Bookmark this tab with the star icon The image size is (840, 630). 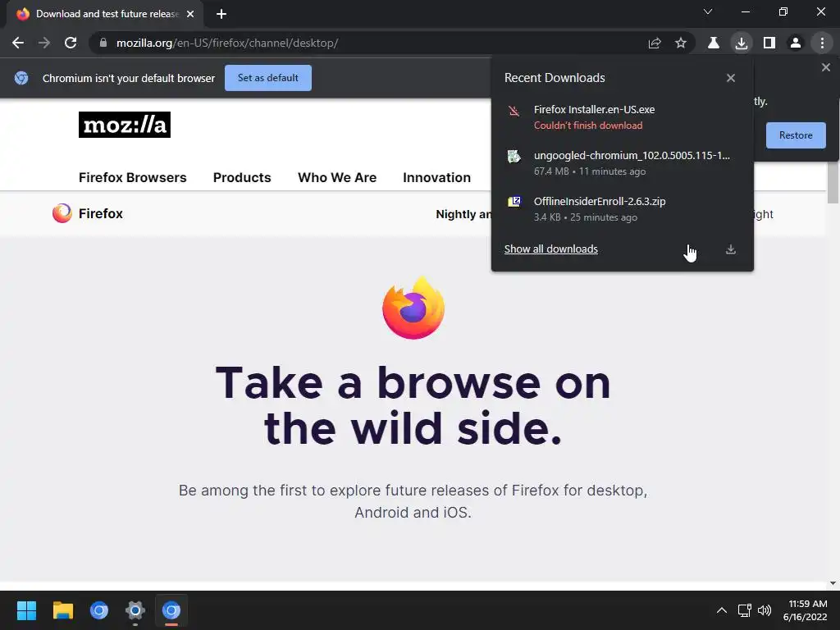[680, 43]
